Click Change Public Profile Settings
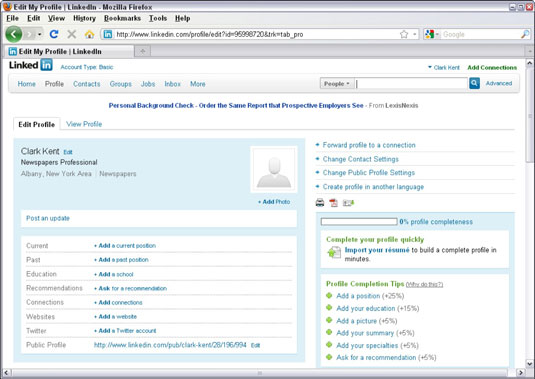This screenshot has width=535, height=379. [x=369, y=173]
